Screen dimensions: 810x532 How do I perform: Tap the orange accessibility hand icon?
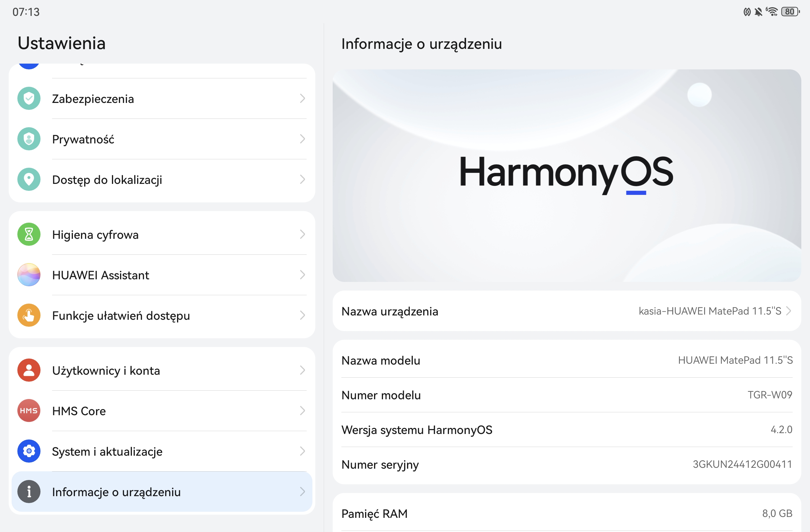pos(29,315)
